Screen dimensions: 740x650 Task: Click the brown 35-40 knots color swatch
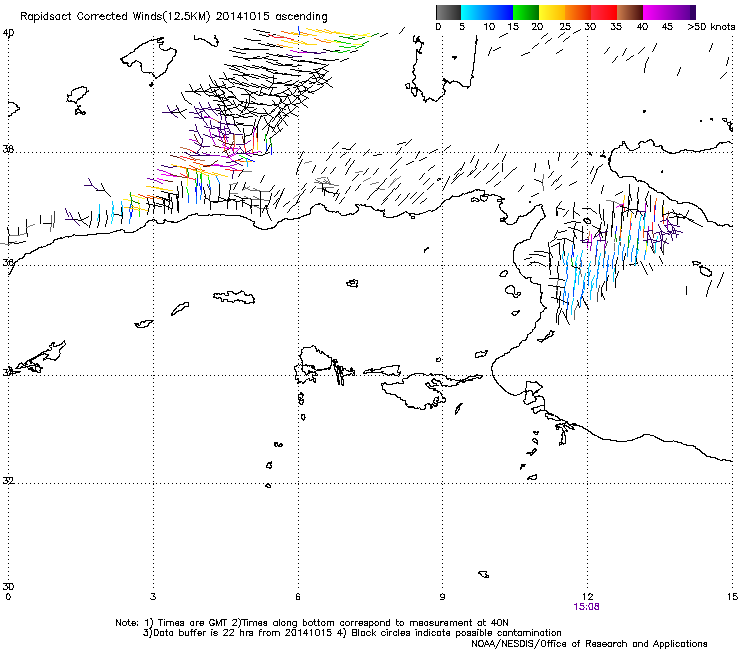coord(630,12)
